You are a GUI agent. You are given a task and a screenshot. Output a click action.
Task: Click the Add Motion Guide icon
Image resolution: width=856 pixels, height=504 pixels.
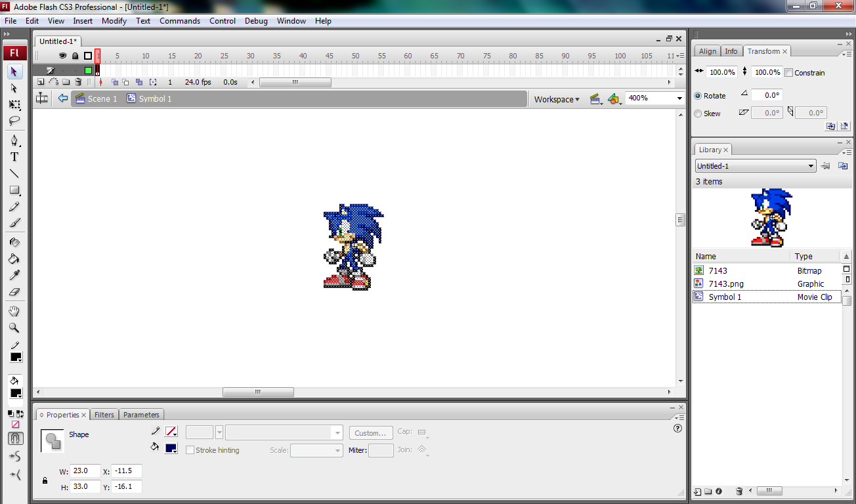tap(53, 82)
